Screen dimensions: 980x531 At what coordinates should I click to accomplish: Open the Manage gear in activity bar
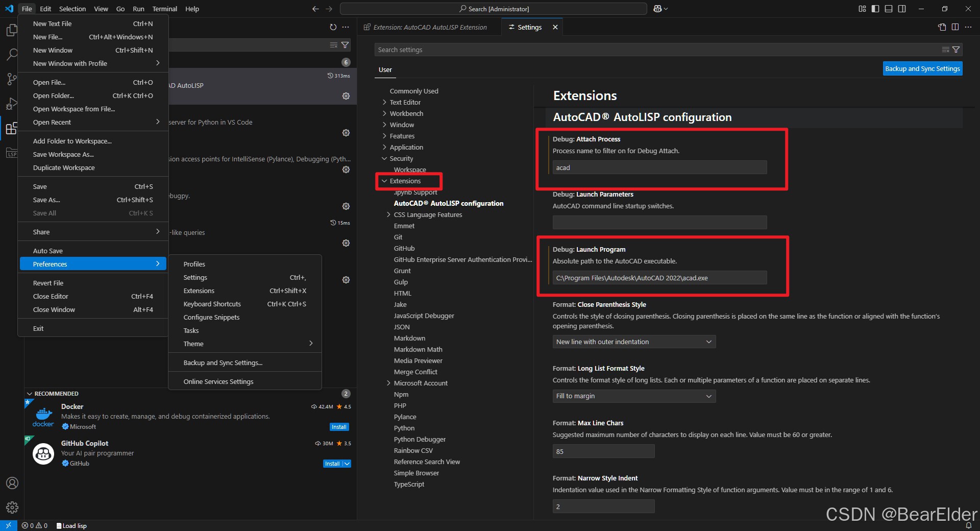pyautogui.click(x=12, y=508)
